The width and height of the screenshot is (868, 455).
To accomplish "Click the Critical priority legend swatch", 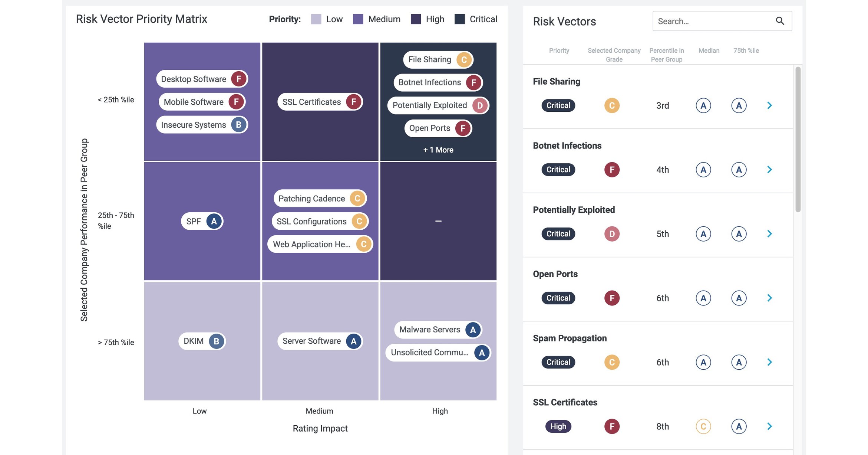I will (x=459, y=19).
